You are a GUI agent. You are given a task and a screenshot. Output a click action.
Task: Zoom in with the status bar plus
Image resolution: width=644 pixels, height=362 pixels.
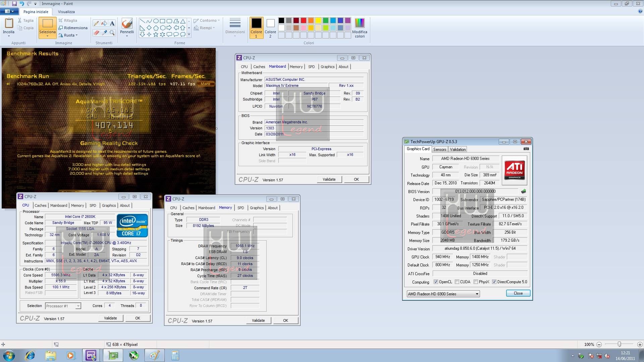(x=640, y=344)
